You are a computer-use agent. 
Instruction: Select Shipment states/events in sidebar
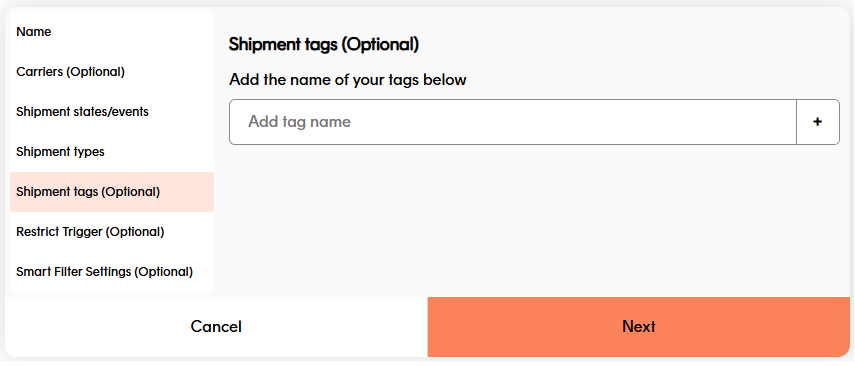[112, 112]
